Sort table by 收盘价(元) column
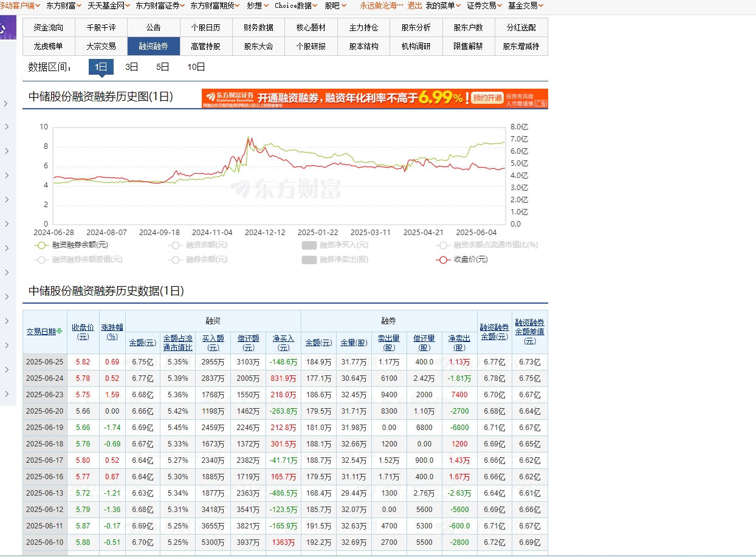Screen dimensions: 756x557 83,332
